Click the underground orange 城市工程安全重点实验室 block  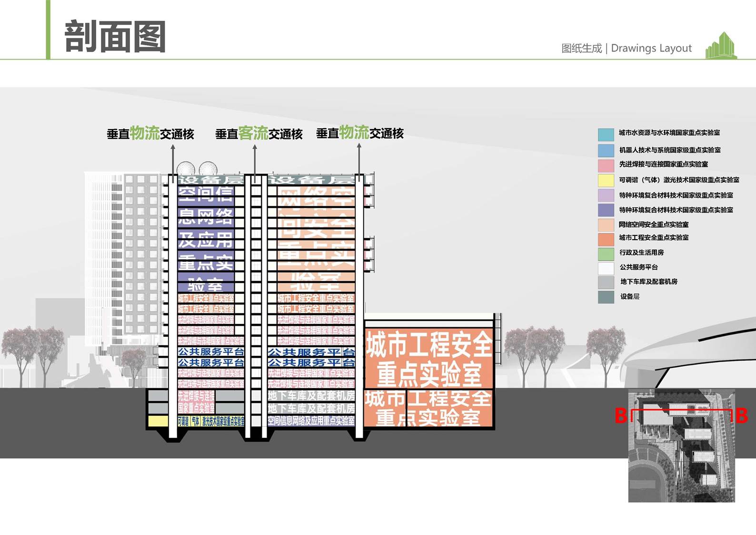coord(428,407)
